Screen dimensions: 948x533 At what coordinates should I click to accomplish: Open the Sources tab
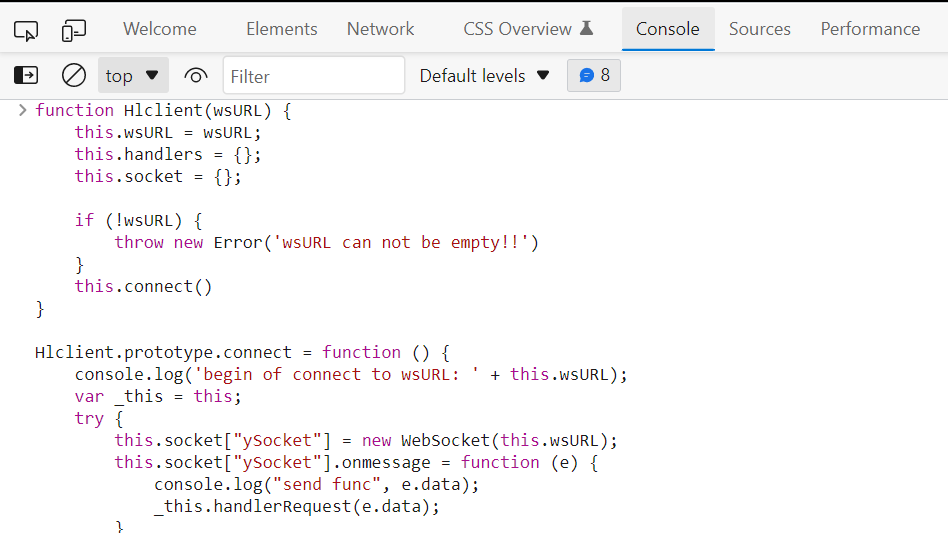tap(759, 29)
